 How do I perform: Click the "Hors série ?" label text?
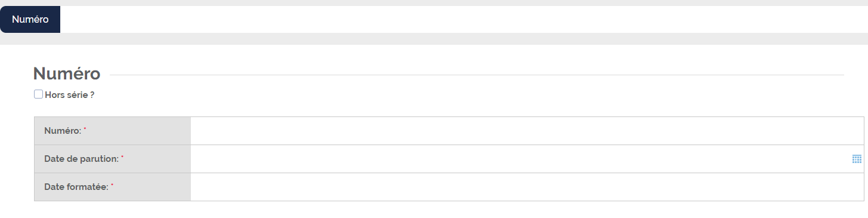point(70,94)
